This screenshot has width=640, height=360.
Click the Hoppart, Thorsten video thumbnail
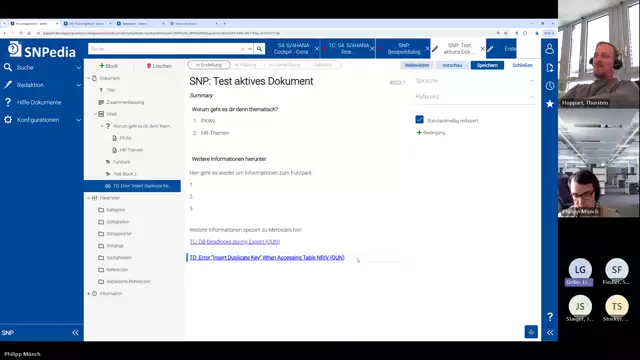coord(599,54)
